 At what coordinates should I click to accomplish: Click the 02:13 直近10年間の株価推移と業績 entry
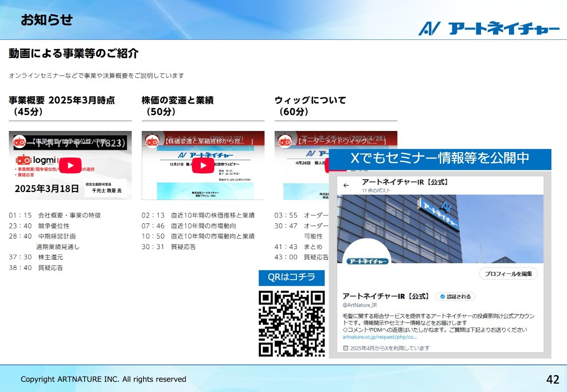point(198,215)
